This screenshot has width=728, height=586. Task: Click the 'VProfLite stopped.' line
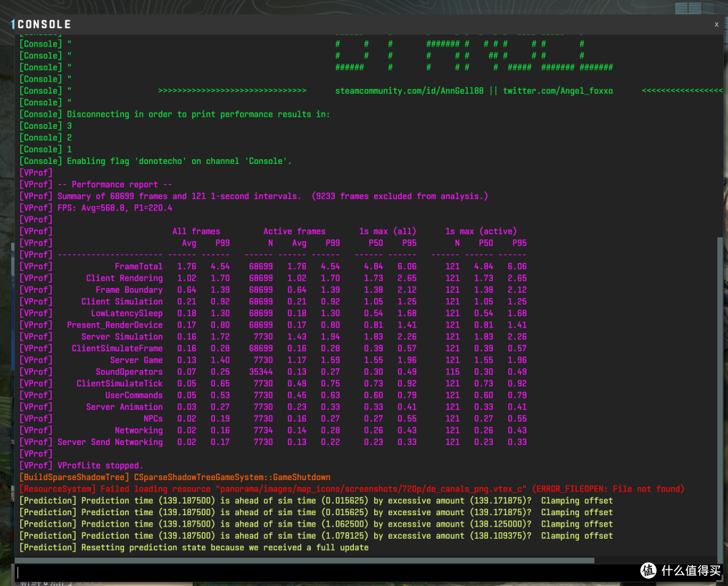tap(81, 465)
